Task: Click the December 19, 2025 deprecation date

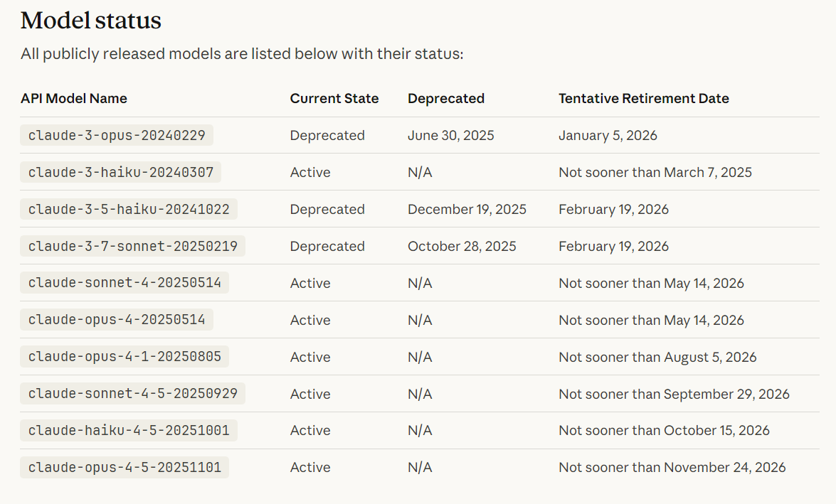Action: tap(467, 209)
